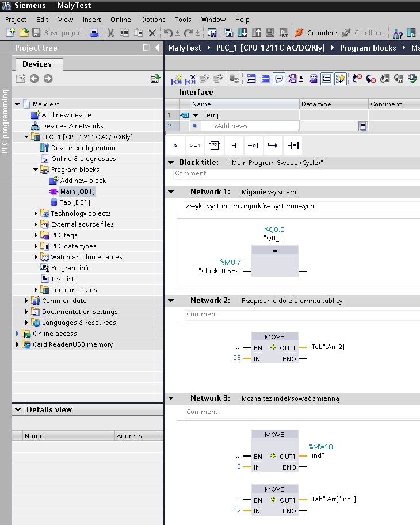Screen dimensions: 420x525
Task: Click the Paste icon in the main toolbar
Action: [x=138, y=32]
